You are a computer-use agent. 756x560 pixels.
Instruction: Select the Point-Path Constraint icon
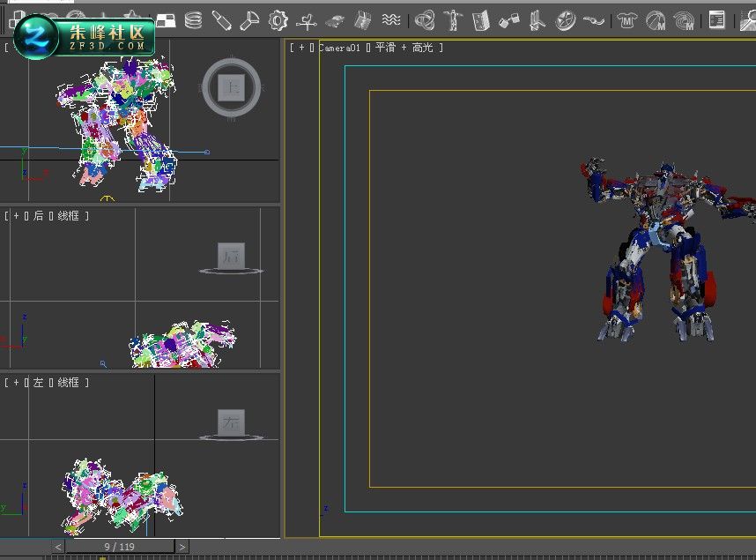(x=594, y=21)
